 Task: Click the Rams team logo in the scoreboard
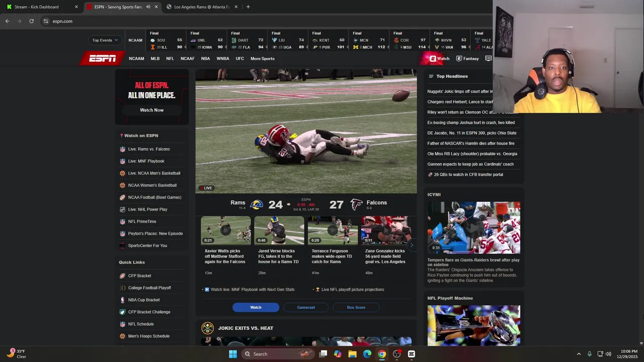pyautogui.click(x=257, y=205)
